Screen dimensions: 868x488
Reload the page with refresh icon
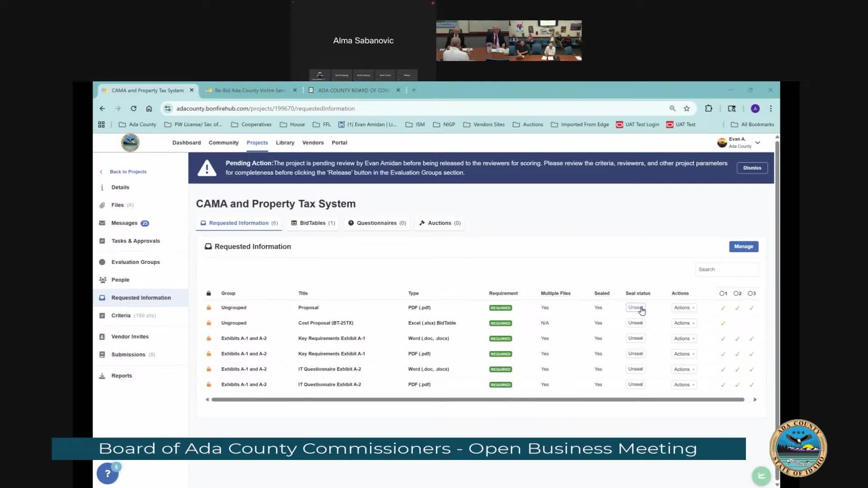(x=133, y=108)
